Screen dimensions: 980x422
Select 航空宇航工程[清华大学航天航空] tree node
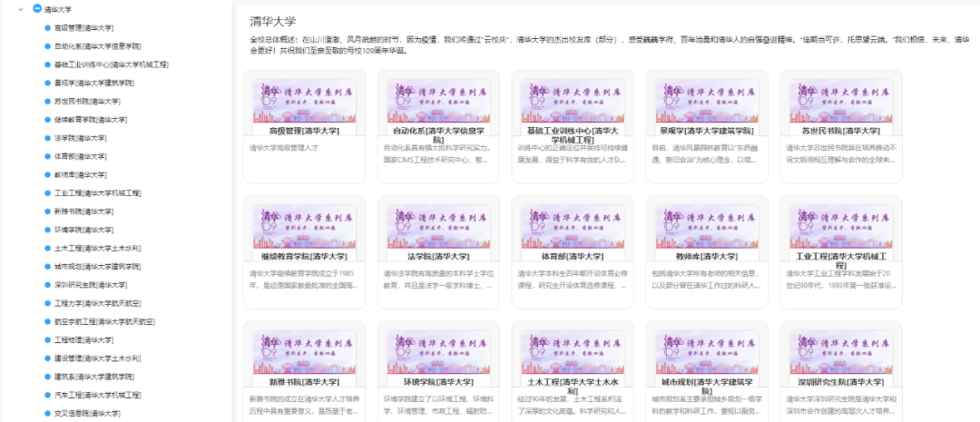tap(104, 322)
